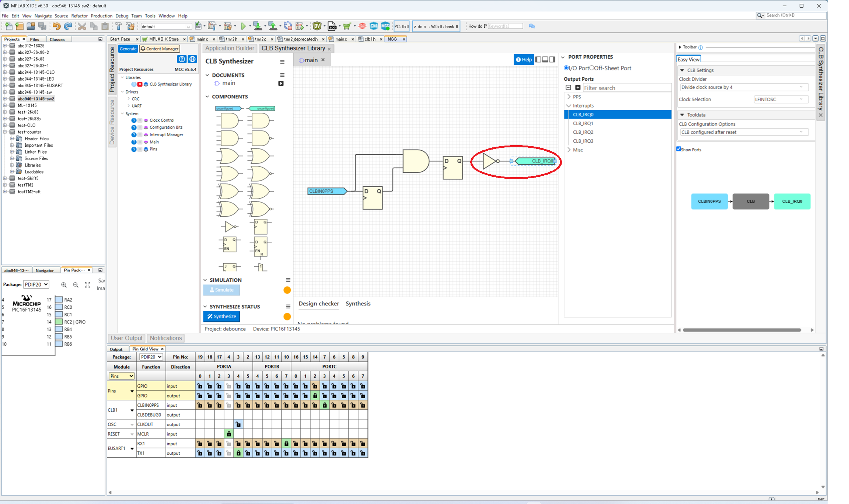The image size is (849, 504).
Task: Pick the unconfigured green output port component
Action: (x=261, y=108)
